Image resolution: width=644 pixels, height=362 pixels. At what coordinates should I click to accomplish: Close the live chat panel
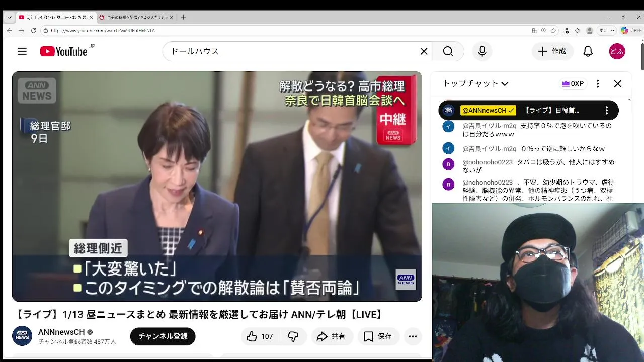click(x=618, y=84)
